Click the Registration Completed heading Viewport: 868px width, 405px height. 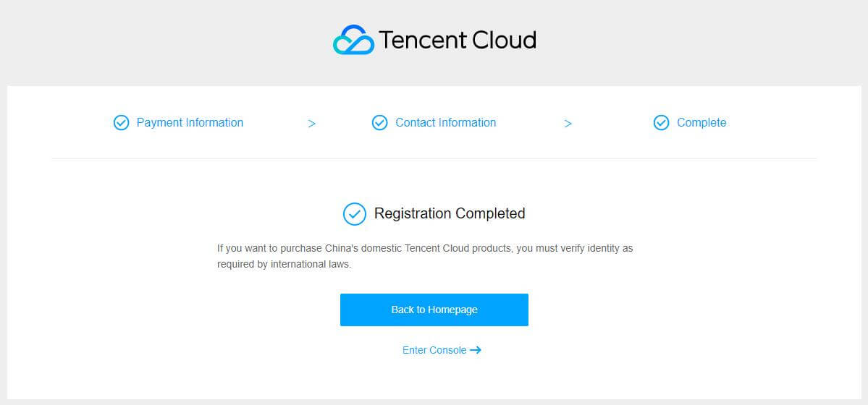coord(450,213)
